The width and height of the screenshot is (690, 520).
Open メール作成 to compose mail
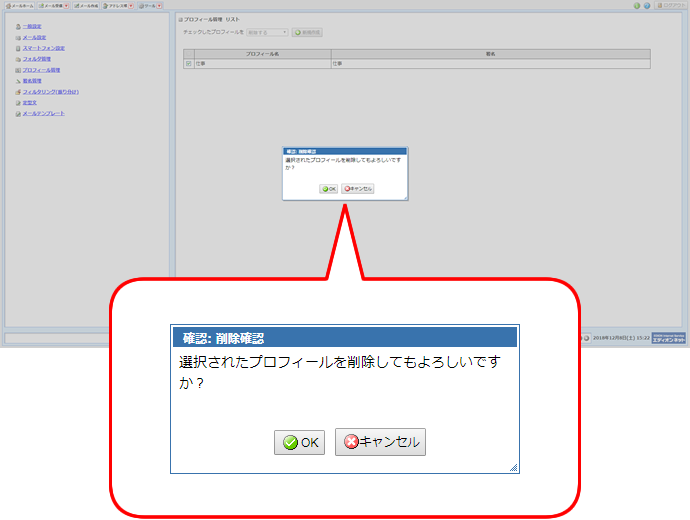pos(86,6)
